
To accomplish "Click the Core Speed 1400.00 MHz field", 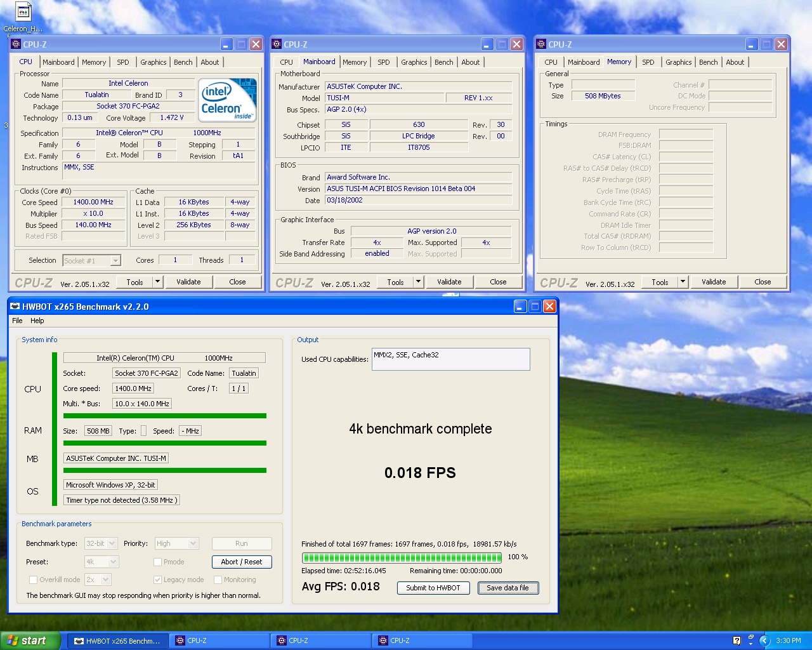I will (94, 202).
